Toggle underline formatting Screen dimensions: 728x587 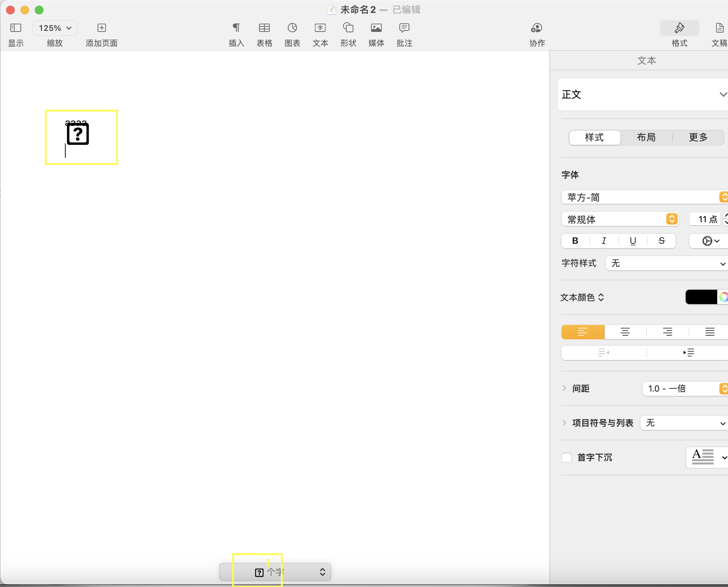633,241
